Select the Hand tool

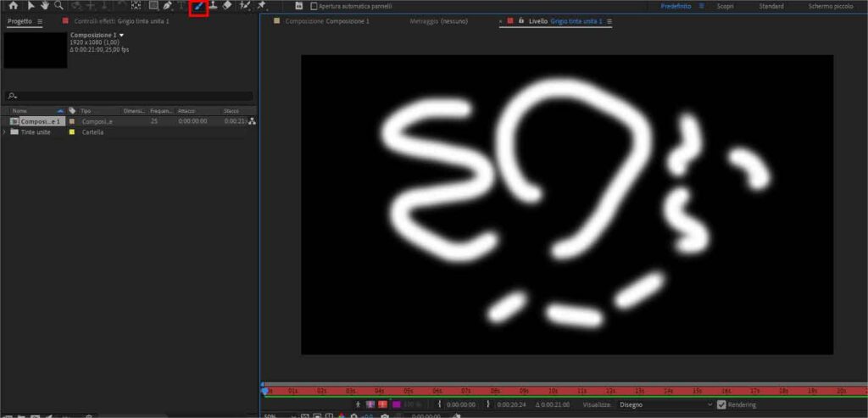coord(44,6)
